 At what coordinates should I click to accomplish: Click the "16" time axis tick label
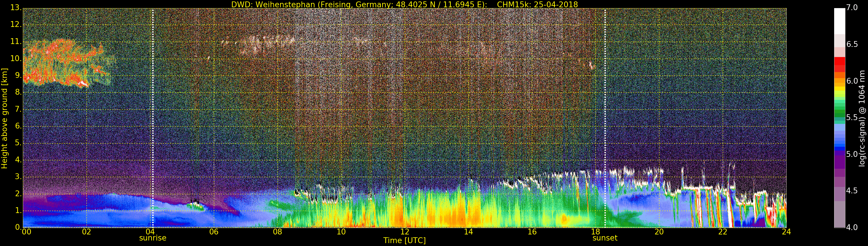click(x=532, y=232)
